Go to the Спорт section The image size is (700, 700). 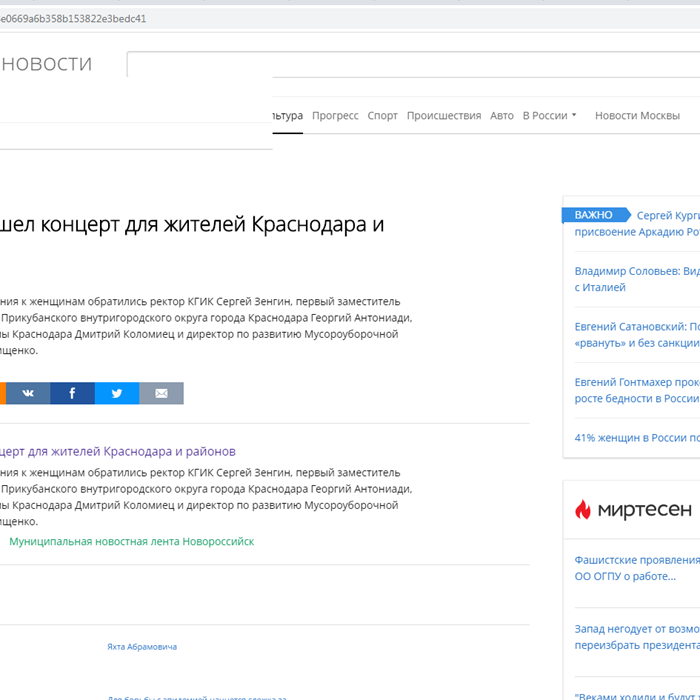382,116
